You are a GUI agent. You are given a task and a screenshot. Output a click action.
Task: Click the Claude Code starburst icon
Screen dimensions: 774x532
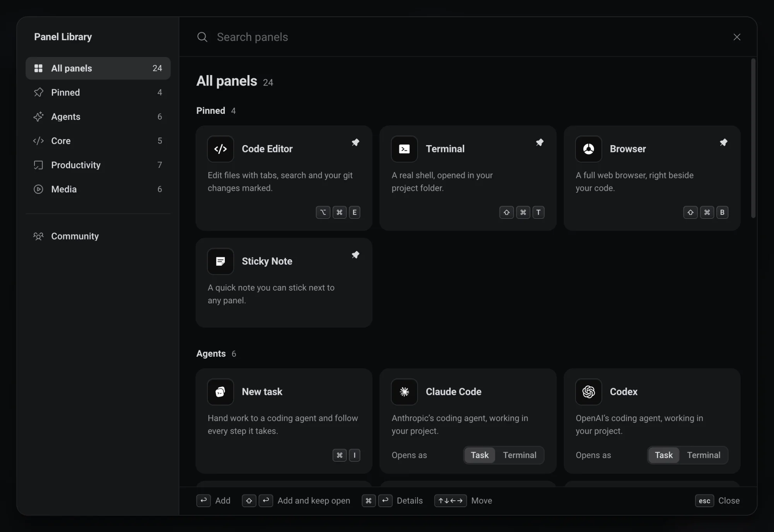pyautogui.click(x=404, y=392)
